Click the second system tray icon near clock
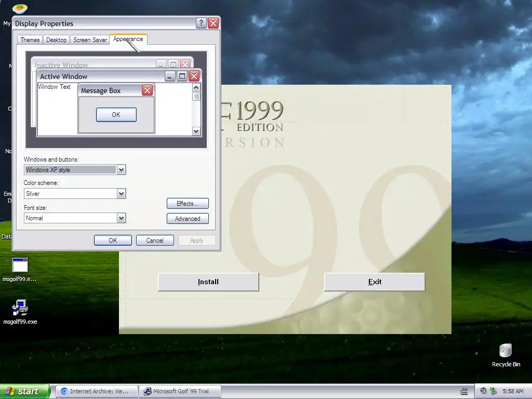The height and width of the screenshot is (399, 532). 493,391
